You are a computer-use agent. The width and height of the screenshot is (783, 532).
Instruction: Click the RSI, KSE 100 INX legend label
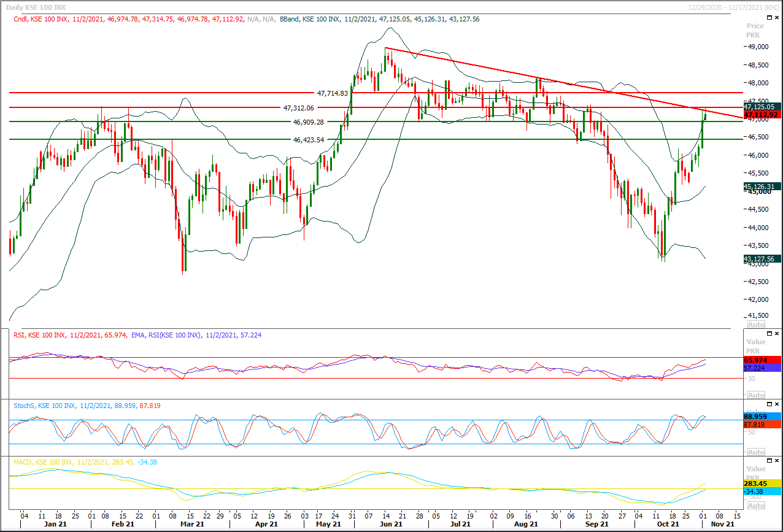click(x=70, y=336)
